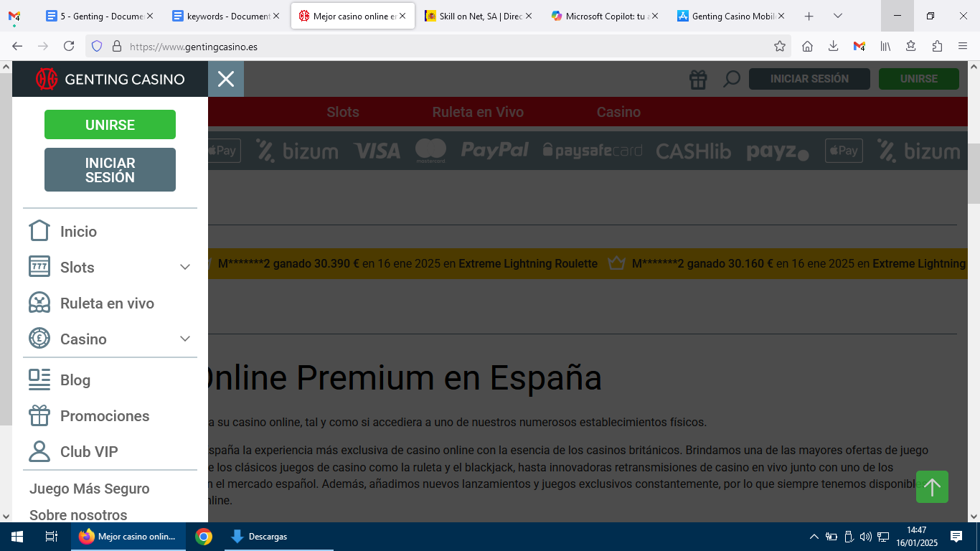The width and height of the screenshot is (980, 551).
Task: Open Google Chrome from the taskbar
Action: click(204, 537)
